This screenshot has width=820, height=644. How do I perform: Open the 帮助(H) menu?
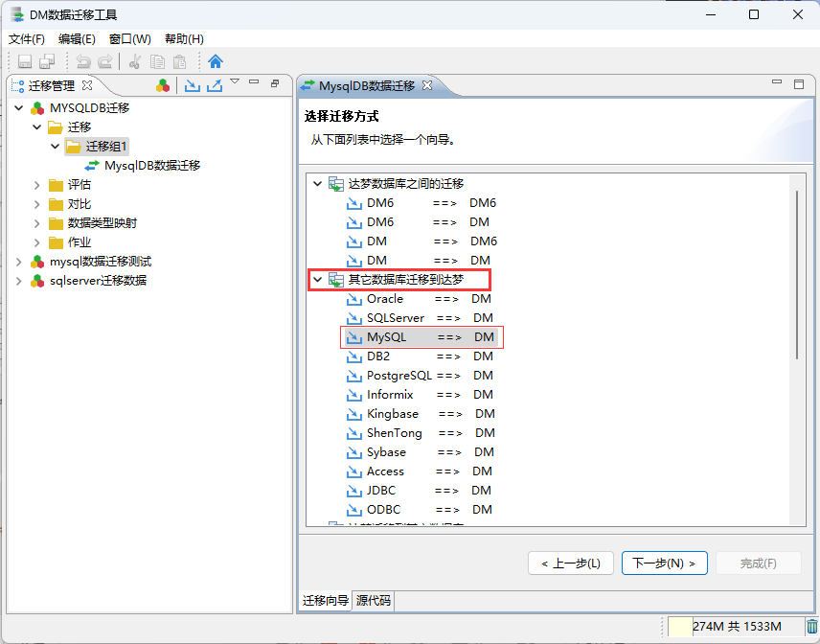tap(184, 39)
